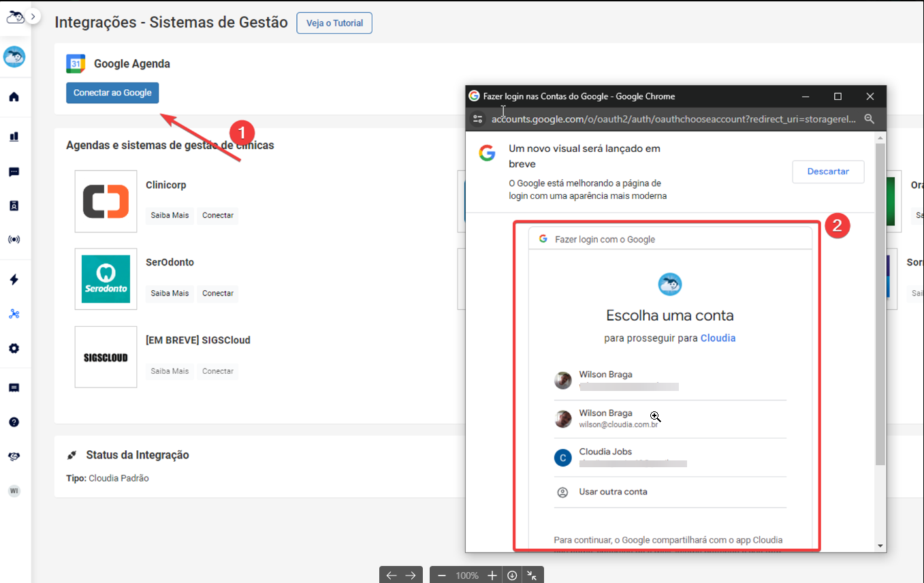Open the contacts badge icon in the sidebar
924x583 pixels.
14,206
